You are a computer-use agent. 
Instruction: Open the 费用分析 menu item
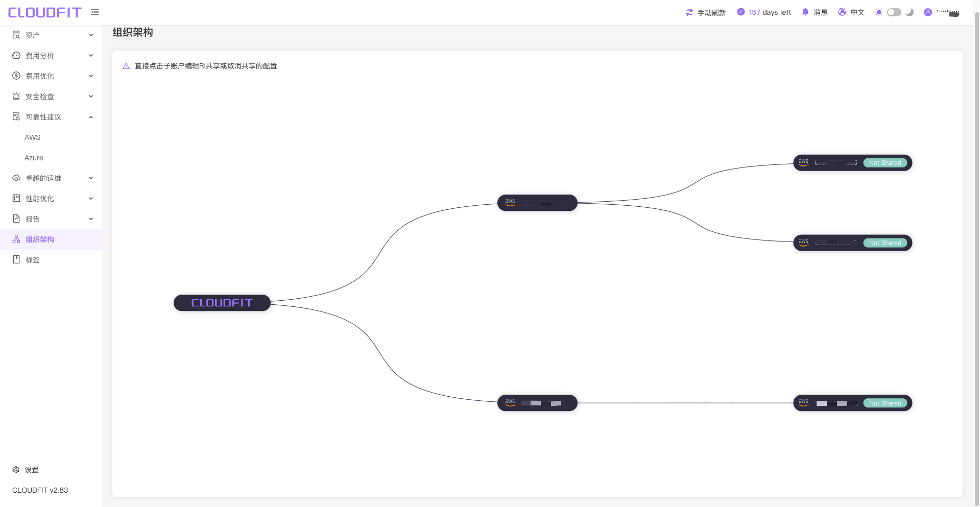[x=40, y=56]
